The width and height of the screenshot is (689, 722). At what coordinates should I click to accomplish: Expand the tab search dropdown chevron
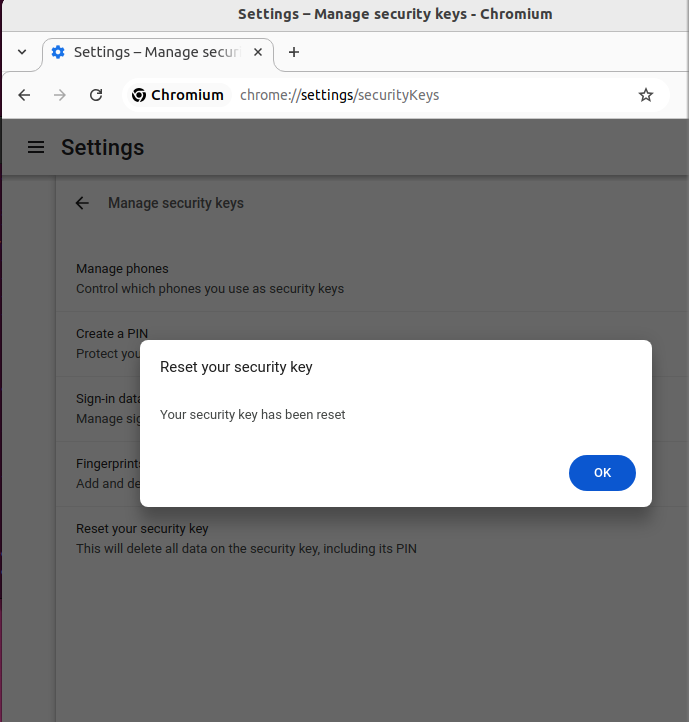22,52
